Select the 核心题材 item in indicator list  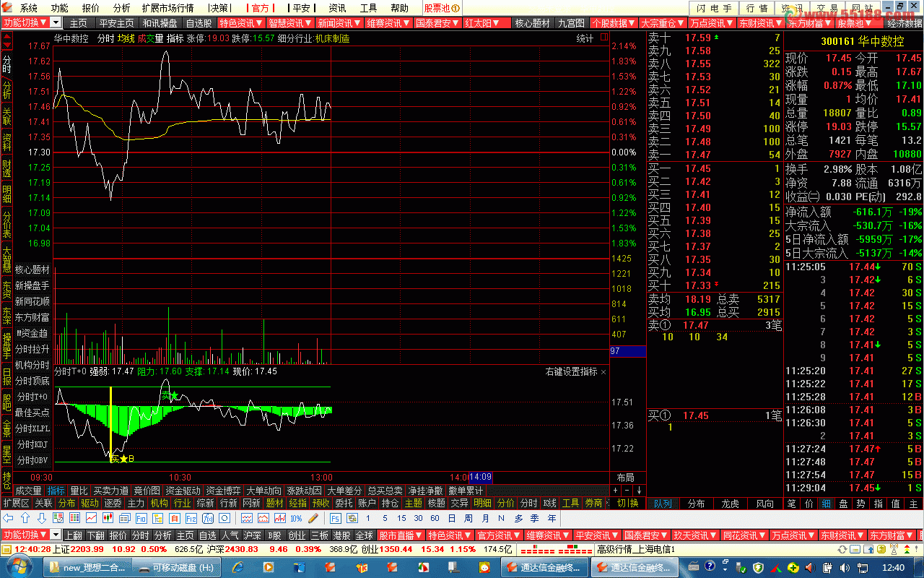coord(32,269)
